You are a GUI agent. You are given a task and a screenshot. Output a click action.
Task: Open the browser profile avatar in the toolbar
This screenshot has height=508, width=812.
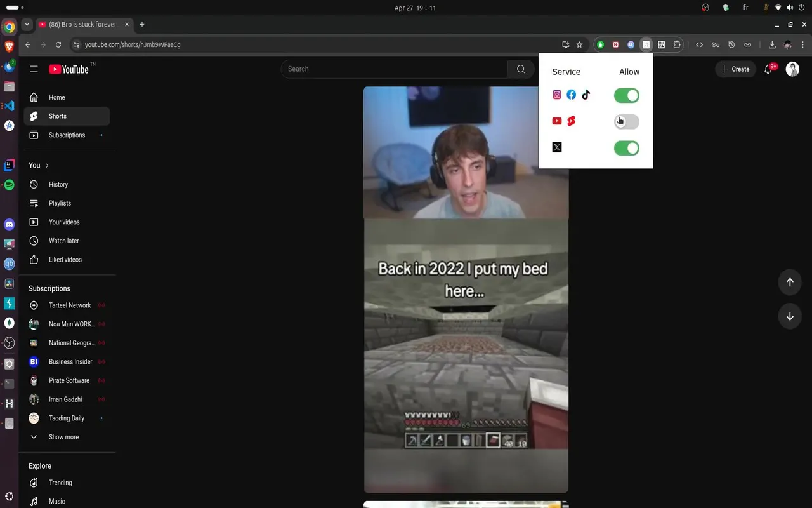788,45
